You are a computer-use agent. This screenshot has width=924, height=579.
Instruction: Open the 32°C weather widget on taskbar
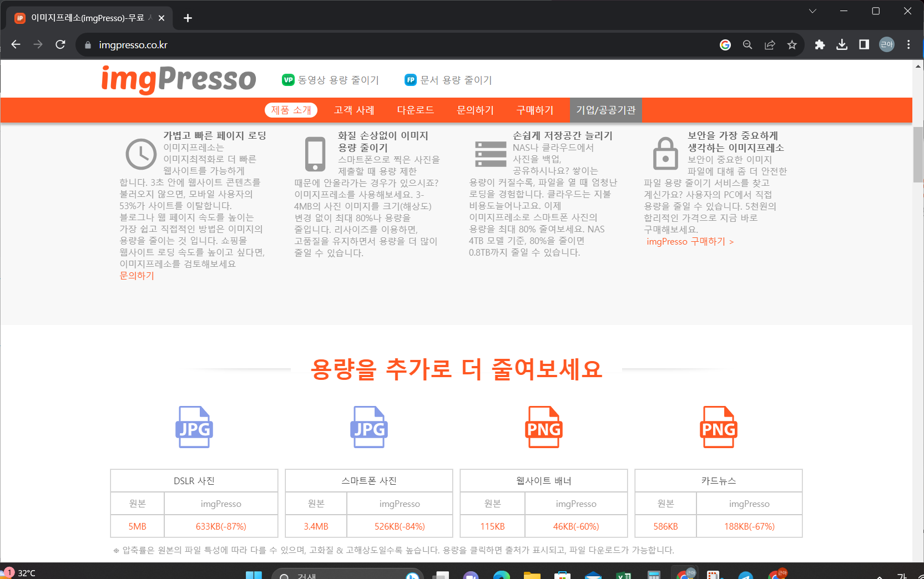point(19,572)
